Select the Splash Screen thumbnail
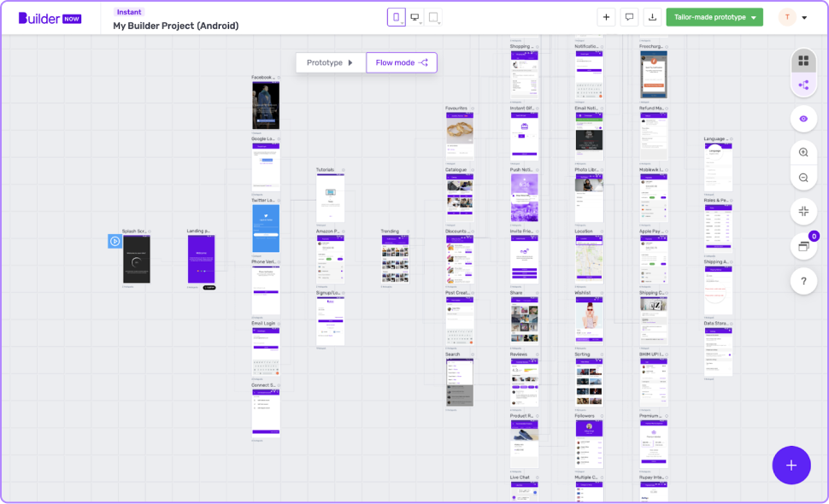This screenshot has width=829, height=504. [x=136, y=260]
